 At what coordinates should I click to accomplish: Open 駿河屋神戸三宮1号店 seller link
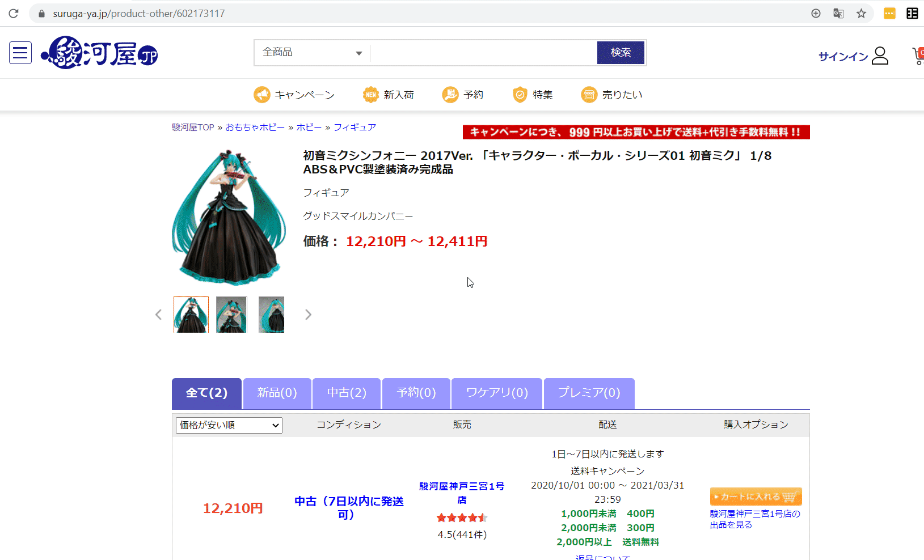[x=462, y=493]
